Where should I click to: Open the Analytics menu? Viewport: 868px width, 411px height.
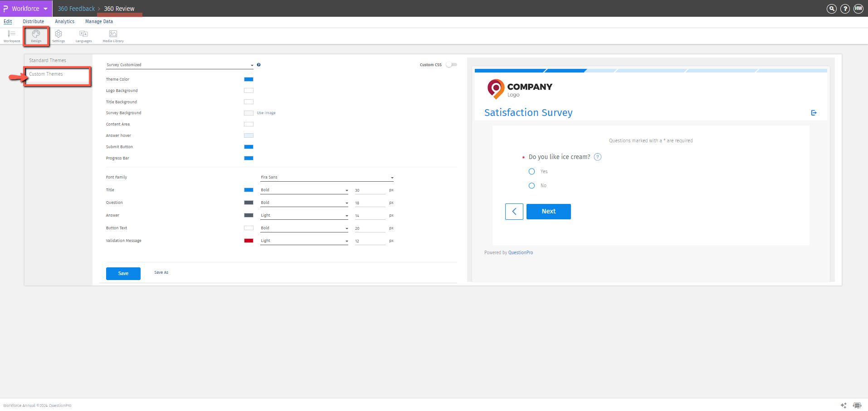pos(64,21)
